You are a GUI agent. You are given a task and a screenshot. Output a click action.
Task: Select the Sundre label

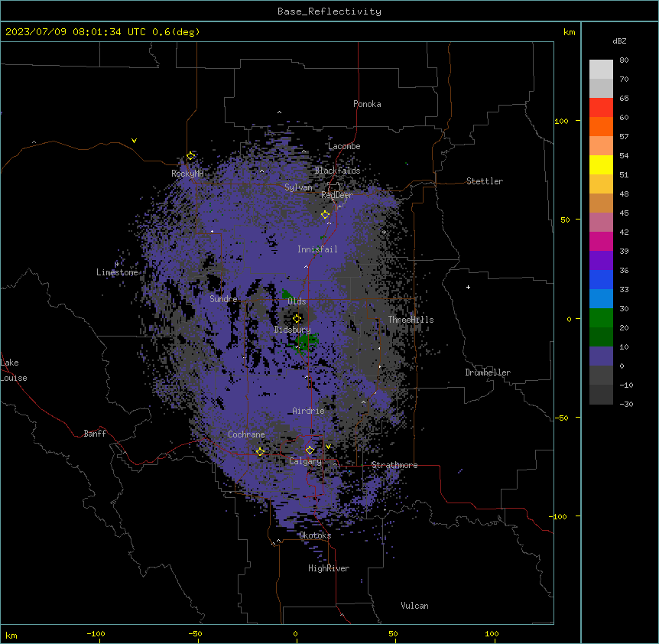(x=223, y=299)
